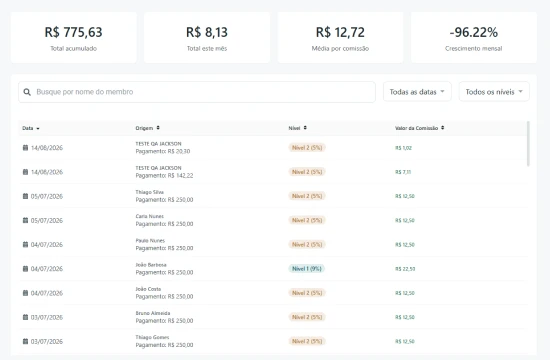Select the Bruno Almeida origin name
This screenshot has width=550, height=360.
153,313
